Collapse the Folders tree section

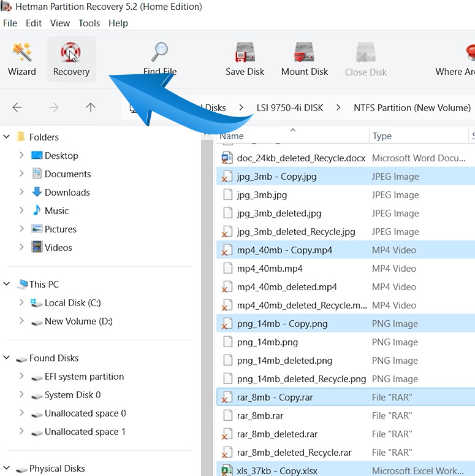tap(6, 137)
